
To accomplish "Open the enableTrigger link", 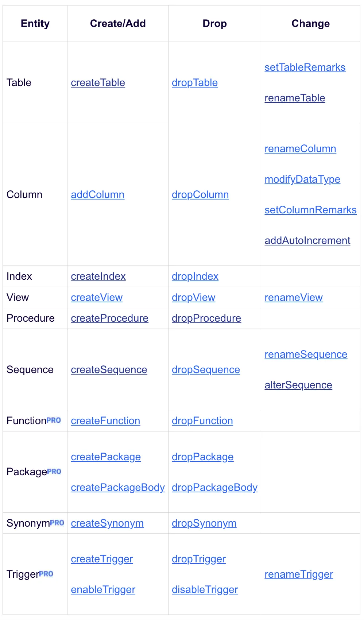I will point(103,590).
